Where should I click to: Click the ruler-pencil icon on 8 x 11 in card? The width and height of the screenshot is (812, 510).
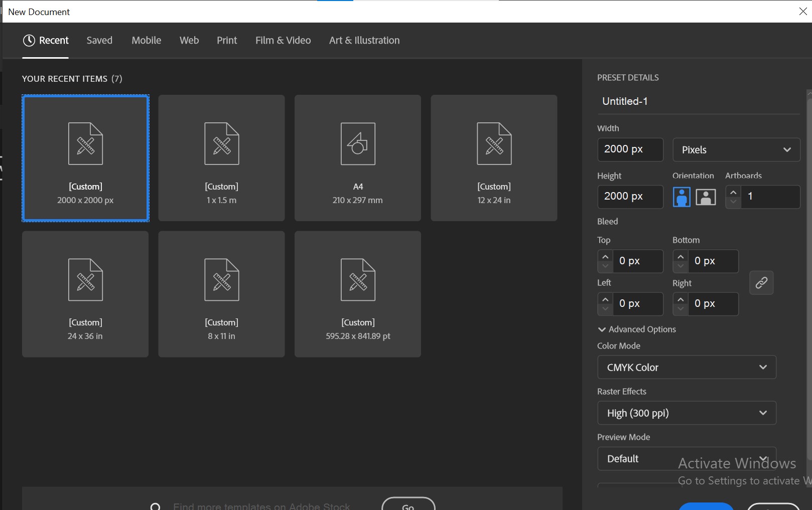[x=222, y=280]
